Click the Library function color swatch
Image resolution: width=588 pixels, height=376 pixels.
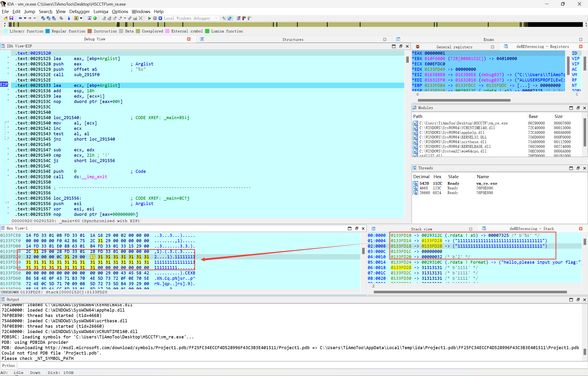(5, 31)
